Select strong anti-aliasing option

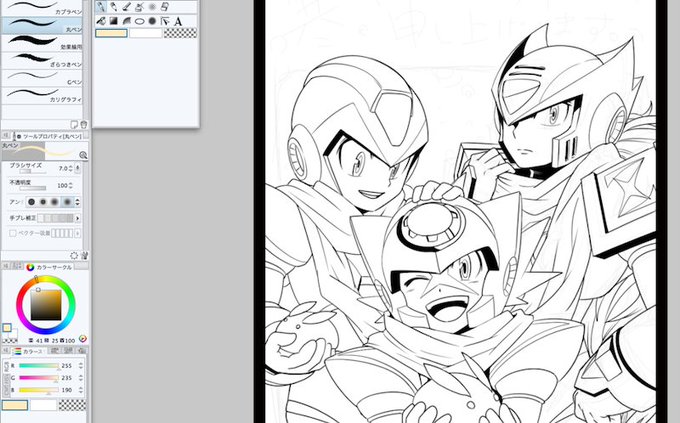click(67, 202)
